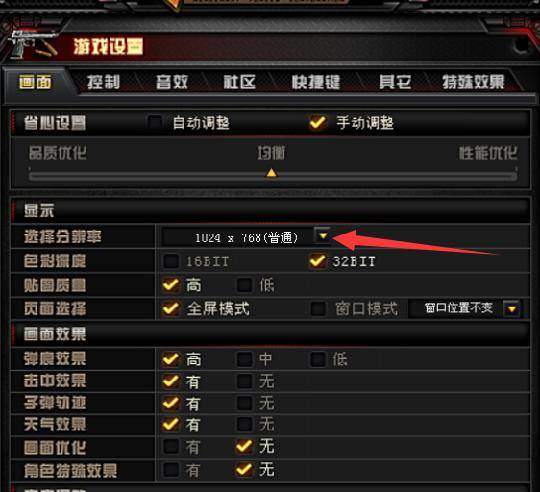
Task: Check the 窗口模式 option
Action: click(318, 309)
